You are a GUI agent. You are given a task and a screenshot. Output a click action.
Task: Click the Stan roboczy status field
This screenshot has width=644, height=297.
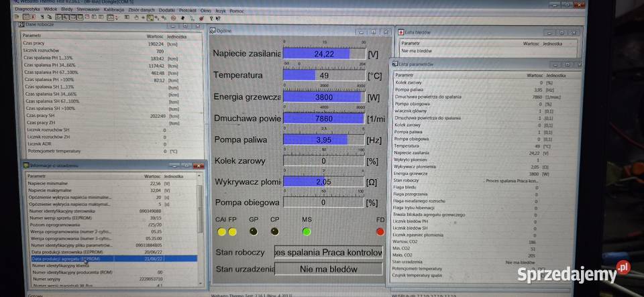pyautogui.click(x=328, y=252)
